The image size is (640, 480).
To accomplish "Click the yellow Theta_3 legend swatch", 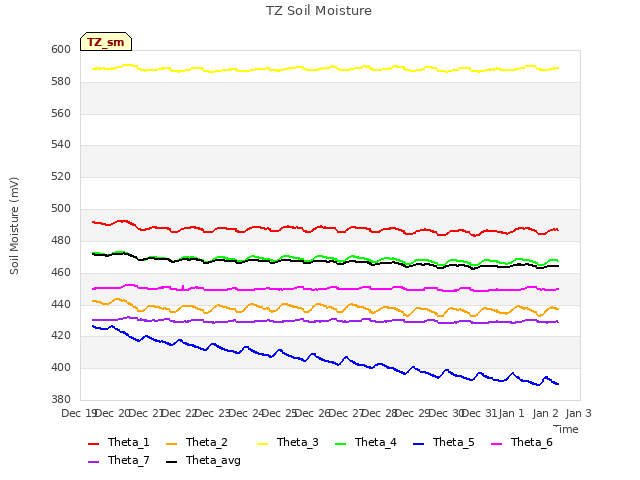I will click(262, 444).
